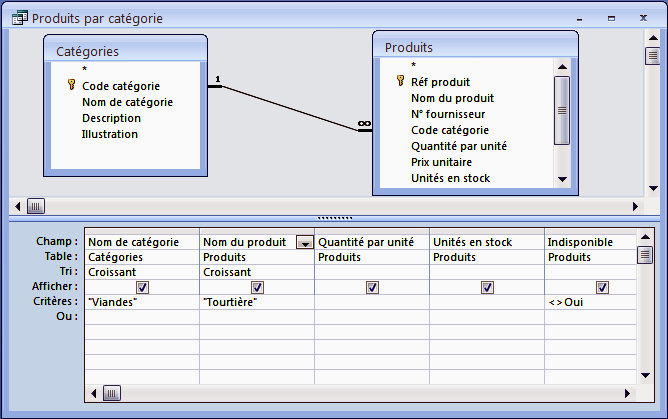Click criteria cell <>Oui
This screenshot has height=419, width=668.
[x=590, y=302]
